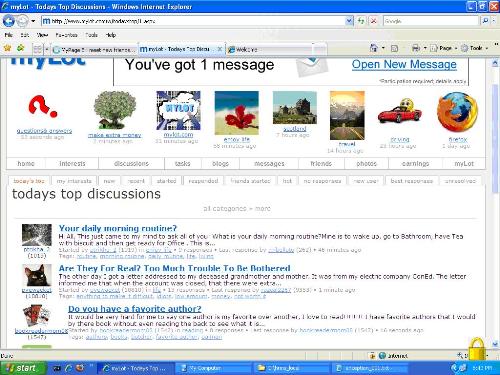Click the red flower enjoy life image

point(236,113)
